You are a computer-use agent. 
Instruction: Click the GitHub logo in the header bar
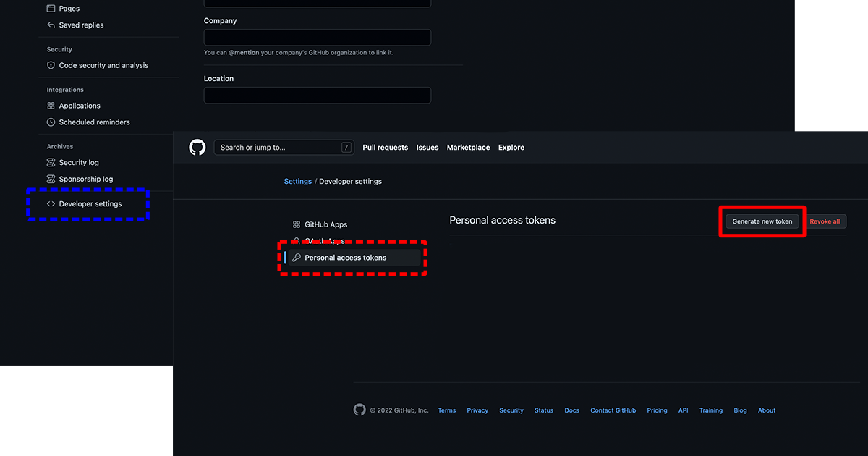(x=197, y=148)
